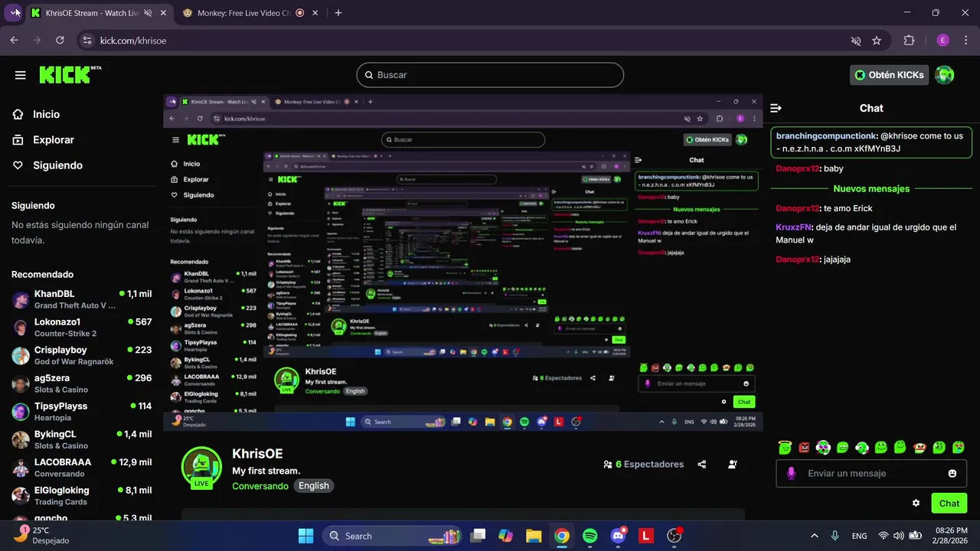The image size is (980, 551).
Task: Open the emoji picker smiley icon
Action: [952, 474]
